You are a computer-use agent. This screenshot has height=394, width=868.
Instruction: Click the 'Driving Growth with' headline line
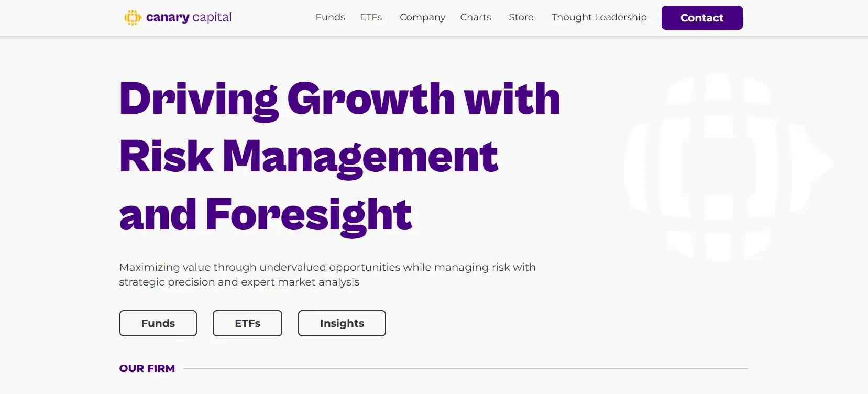point(339,98)
